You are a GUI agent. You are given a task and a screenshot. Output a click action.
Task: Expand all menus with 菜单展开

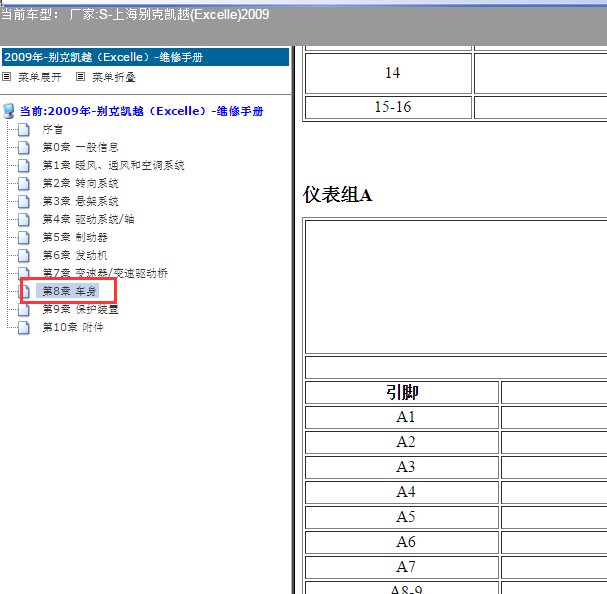tap(39, 77)
